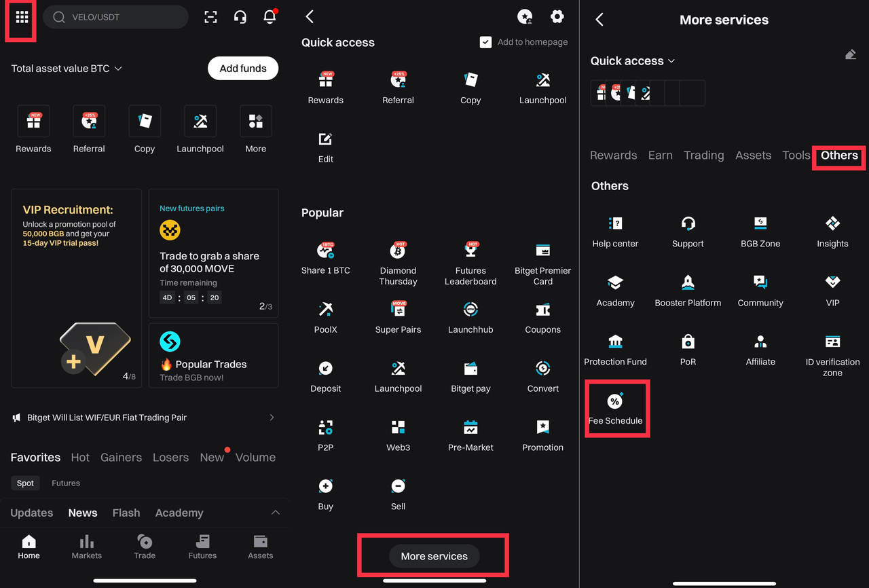Switch to Trading category tab

click(x=703, y=155)
